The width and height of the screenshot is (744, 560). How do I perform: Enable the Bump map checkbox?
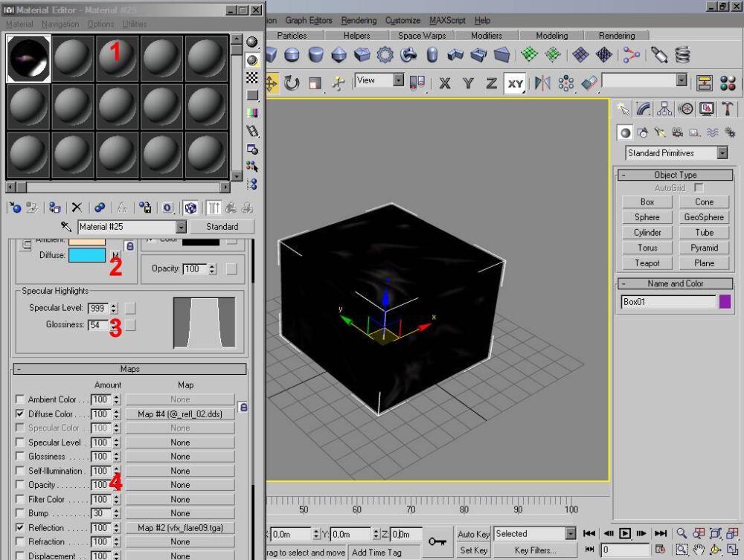[20, 513]
